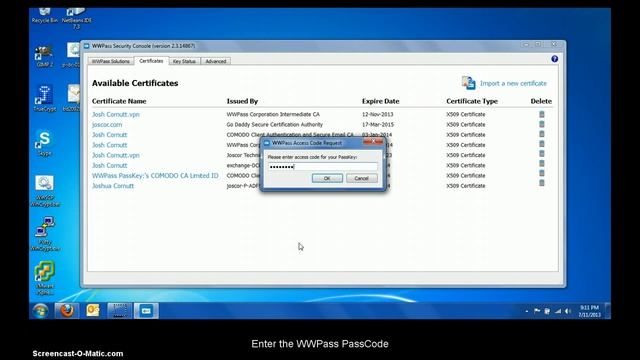Viewport: 640px width, 360px height.
Task: Cancel the access code request dialog
Action: coord(361,178)
